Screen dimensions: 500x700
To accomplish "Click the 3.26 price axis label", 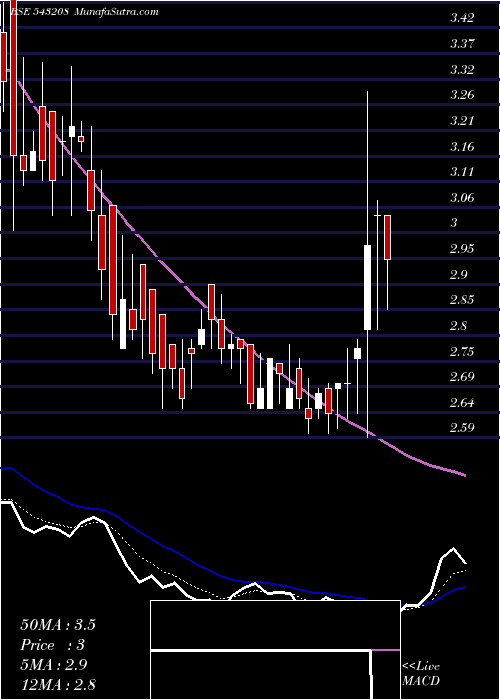I will tap(462, 95).
